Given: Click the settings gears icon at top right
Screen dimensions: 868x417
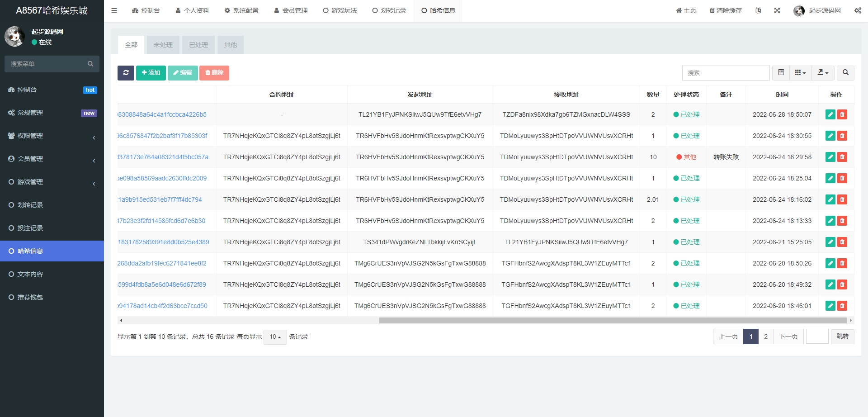Looking at the screenshot, I should pos(858,10).
